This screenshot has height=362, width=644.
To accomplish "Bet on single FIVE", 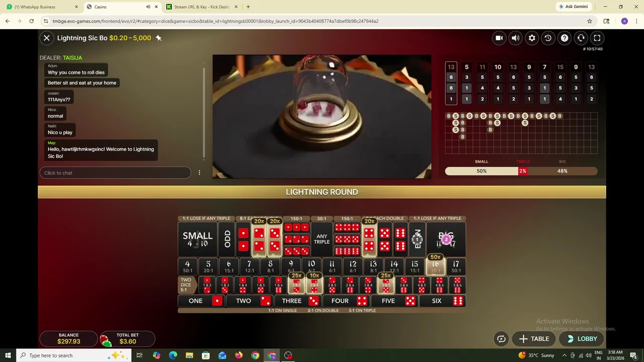I will pos(394,301).
